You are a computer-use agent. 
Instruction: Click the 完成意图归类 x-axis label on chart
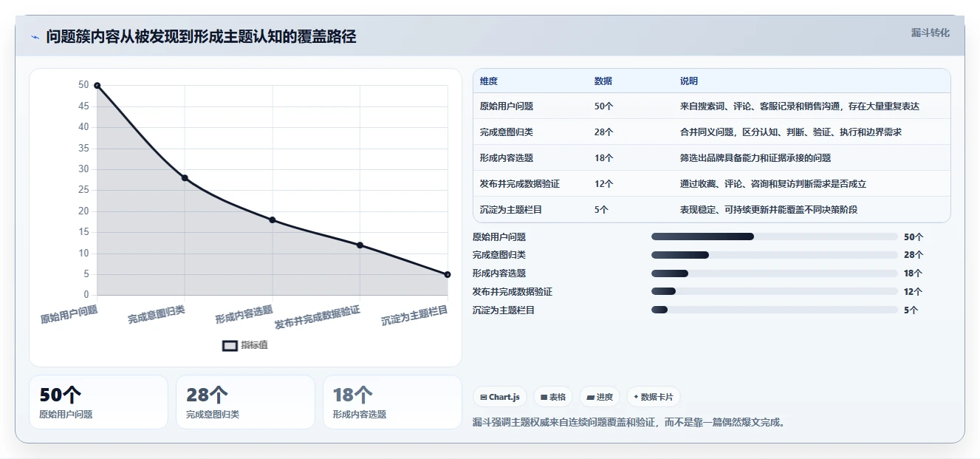[157, 315]
